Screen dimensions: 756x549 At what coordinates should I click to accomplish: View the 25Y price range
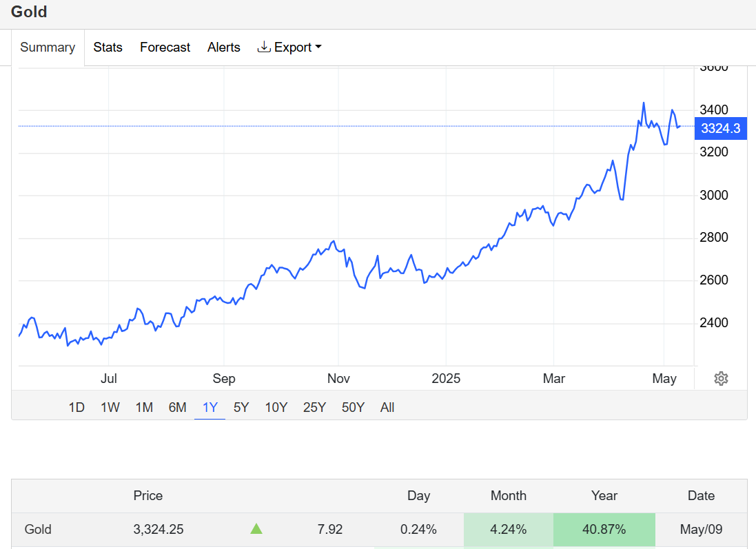click(x=314, y=407)
